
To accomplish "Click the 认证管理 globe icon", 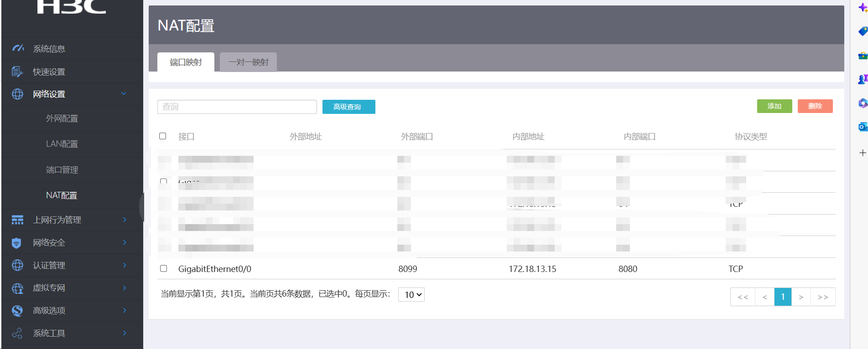I will point(17,265).
